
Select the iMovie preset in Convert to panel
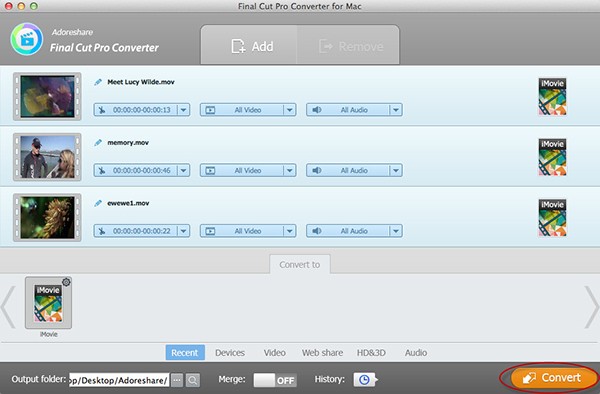(x=48, y=303)
